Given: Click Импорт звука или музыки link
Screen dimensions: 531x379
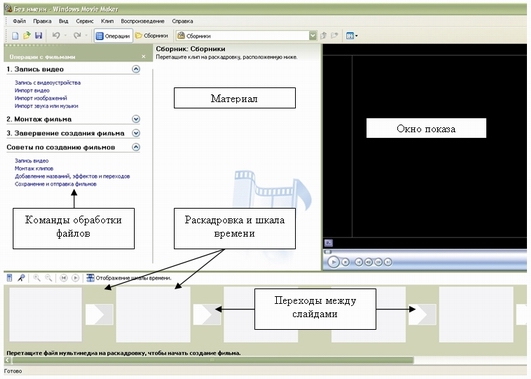Looking at the screenshot, I should pyautogui.click(x=46, y=106).
